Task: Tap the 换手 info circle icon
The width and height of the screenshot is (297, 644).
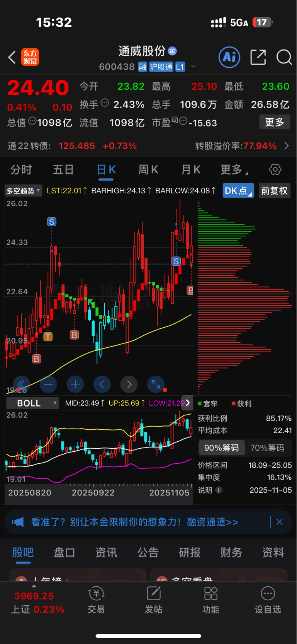Action: (x=105, y=103)
